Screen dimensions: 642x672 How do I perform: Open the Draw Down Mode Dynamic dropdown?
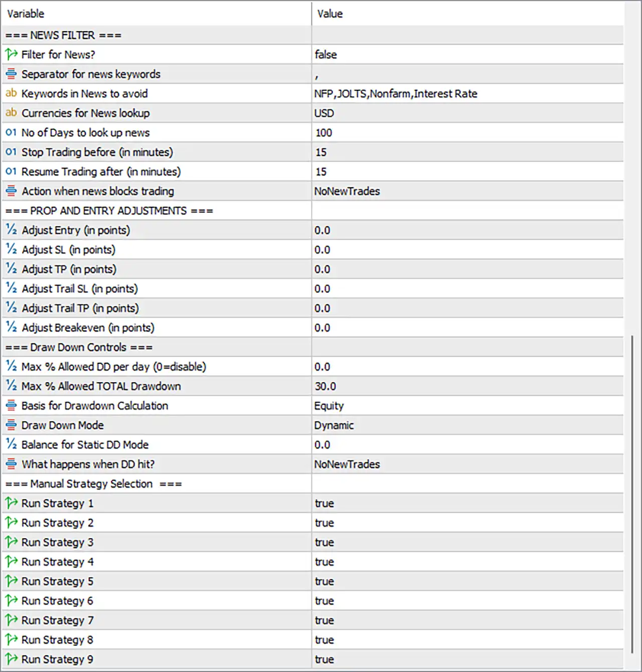point(467,425)
